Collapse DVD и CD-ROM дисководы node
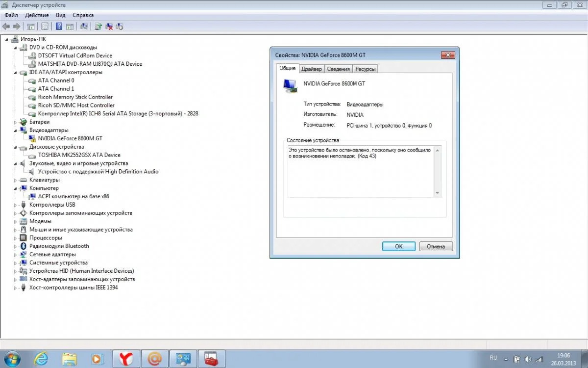Viewport: 588px width, 368px height. [16, 48]
